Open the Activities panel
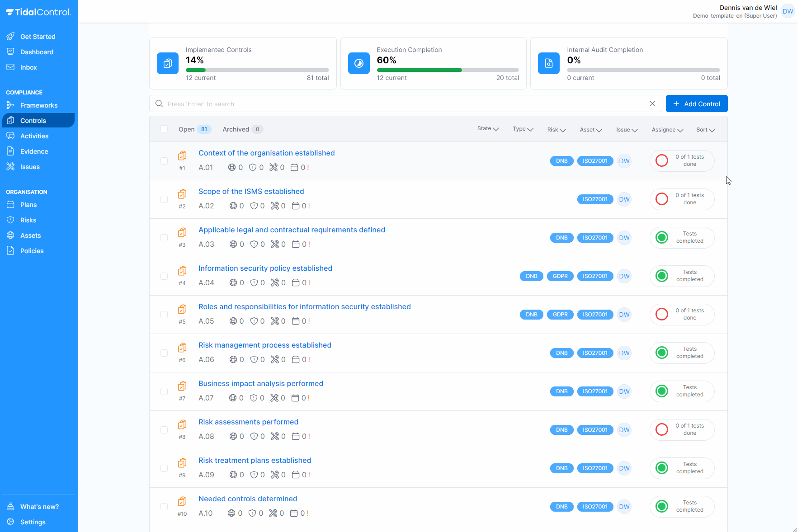This screenshot has height=532, width=797. (x=34, y=136)
